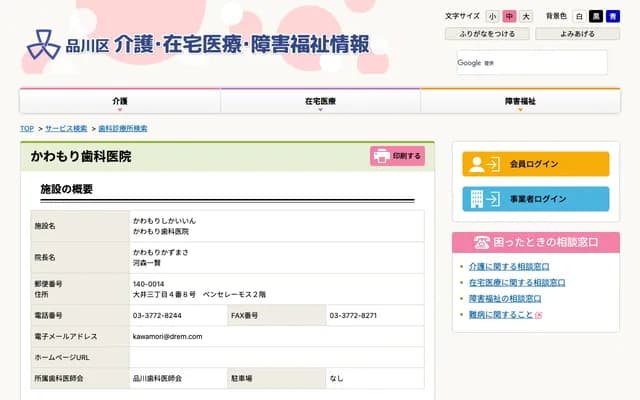Open サービス検索 breadcrumb link
This screenshot has height=400, width=640.
66,129
